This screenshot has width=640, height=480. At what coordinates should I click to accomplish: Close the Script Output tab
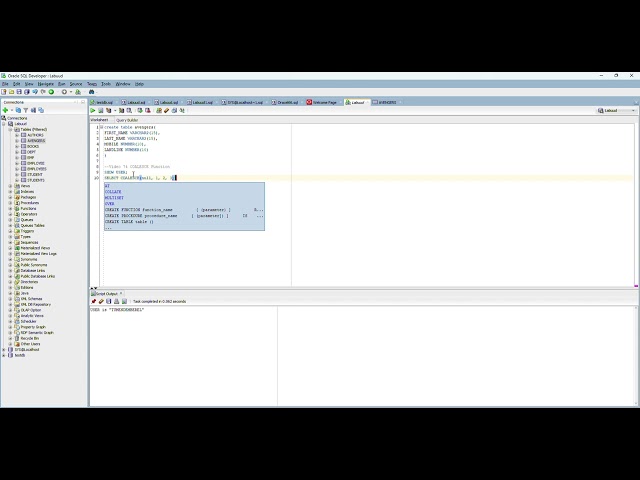(x=121, y=293)
